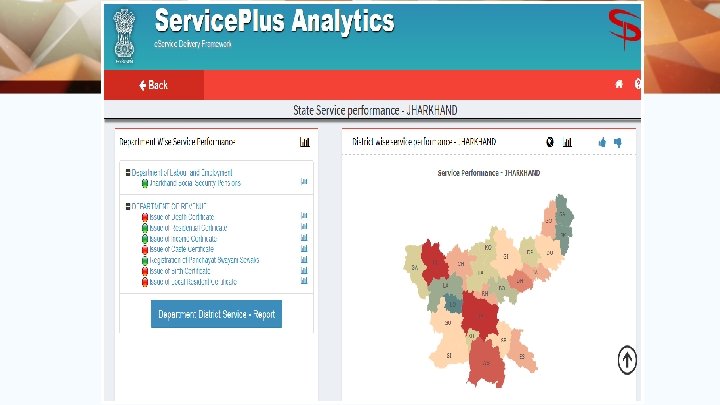Click State Service performance - JHARKHAND title

click(375, 110)
